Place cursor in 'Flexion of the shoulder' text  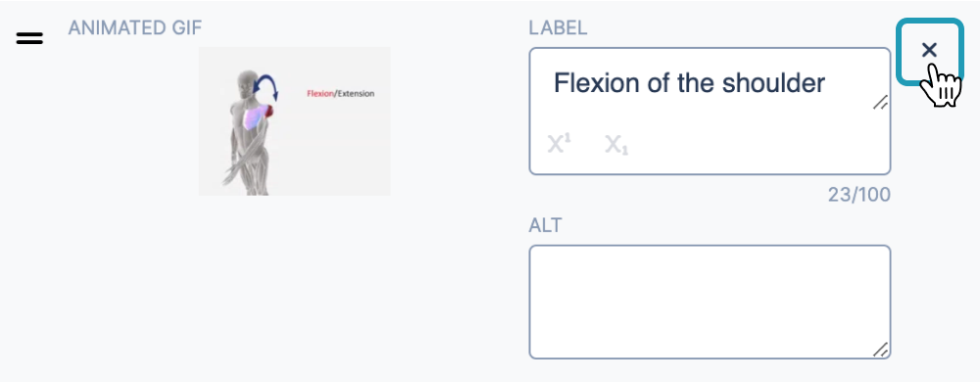click(x=689, y=82)
